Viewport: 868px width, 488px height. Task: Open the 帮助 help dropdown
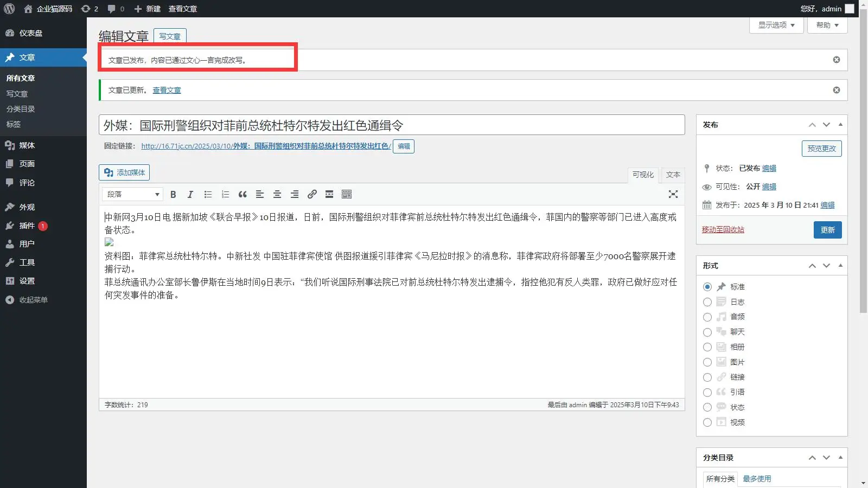[827, 25]
